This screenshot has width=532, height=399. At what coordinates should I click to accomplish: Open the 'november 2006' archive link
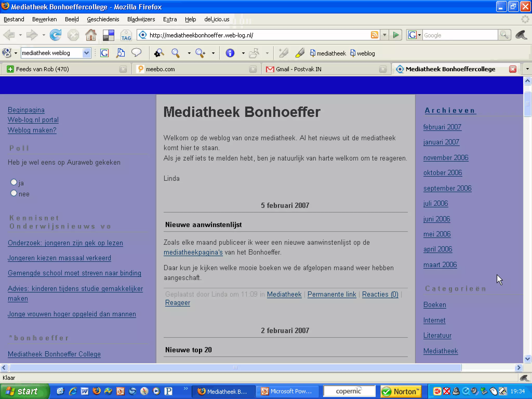(x=446, y=158)
